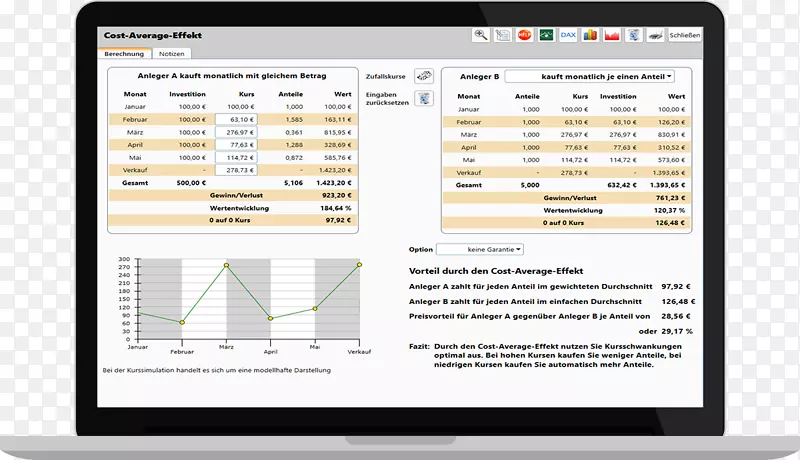Click the März Kurs field showing 276,97 €

[x=236, y=132]
